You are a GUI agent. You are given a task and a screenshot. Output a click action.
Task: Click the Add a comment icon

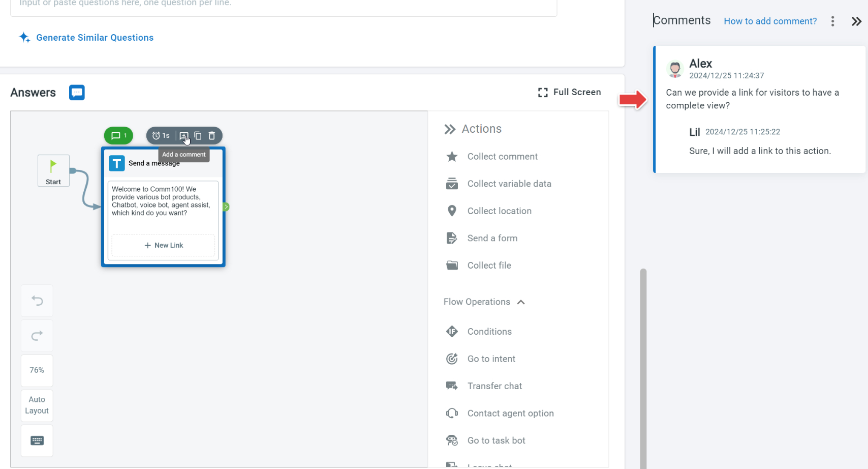pyautogui.click(x=184, y=136)
